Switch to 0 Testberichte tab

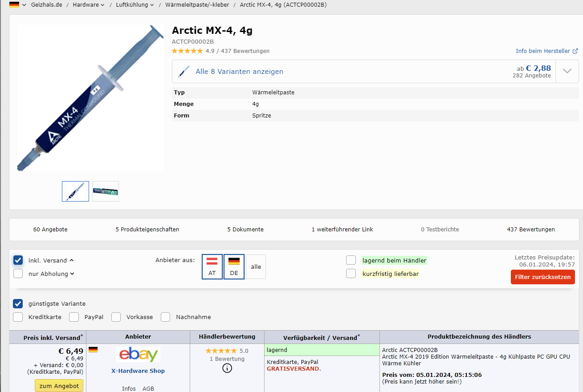[x=440, y=230]
